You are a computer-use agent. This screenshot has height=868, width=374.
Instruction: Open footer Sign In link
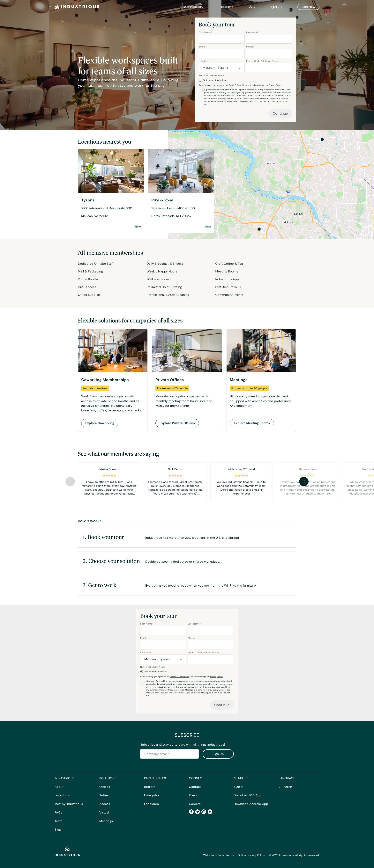(238, 787)
